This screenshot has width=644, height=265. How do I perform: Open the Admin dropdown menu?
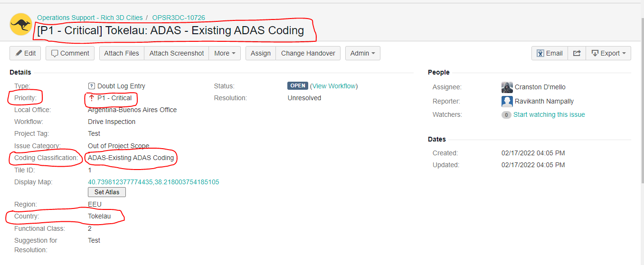click(363, 53)
